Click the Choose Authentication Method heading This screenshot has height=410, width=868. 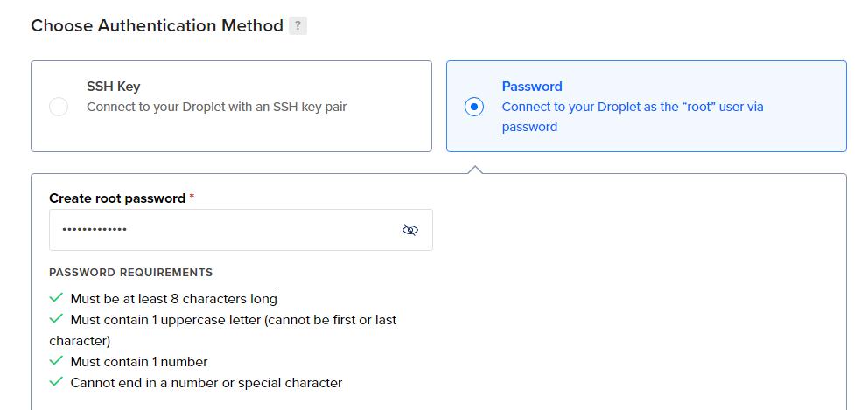(x=157, y=25)
